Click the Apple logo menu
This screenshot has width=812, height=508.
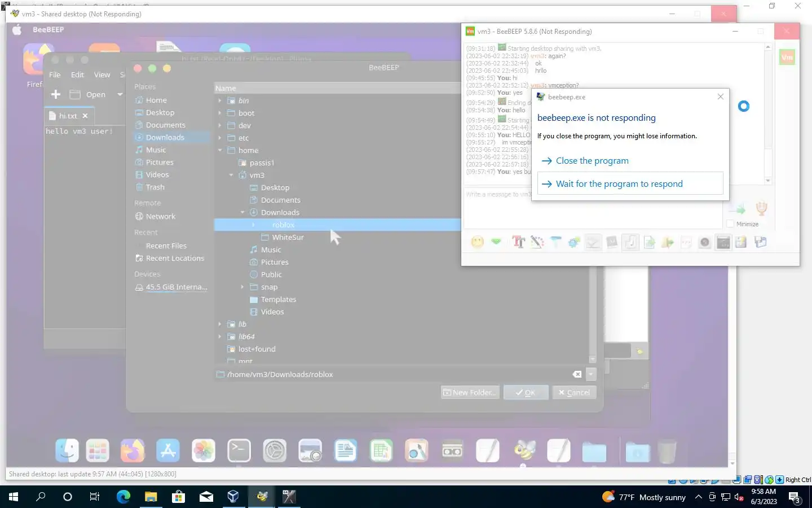coord(17,29)
